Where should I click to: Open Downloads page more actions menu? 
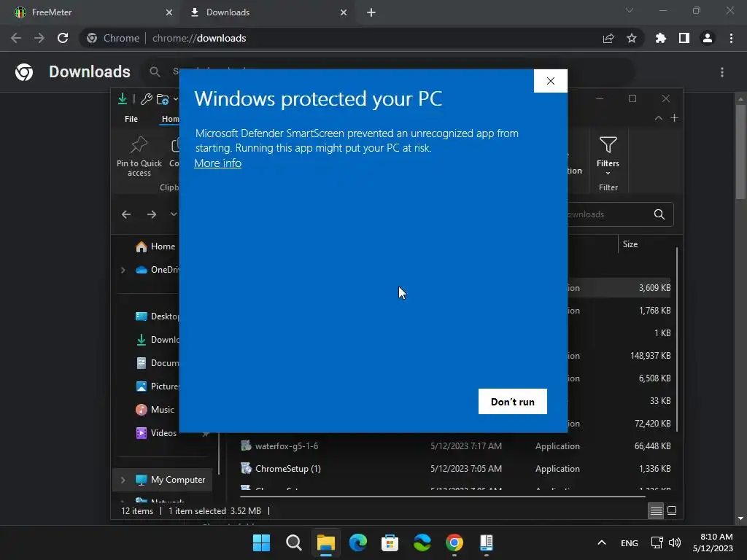click(722, 72)
